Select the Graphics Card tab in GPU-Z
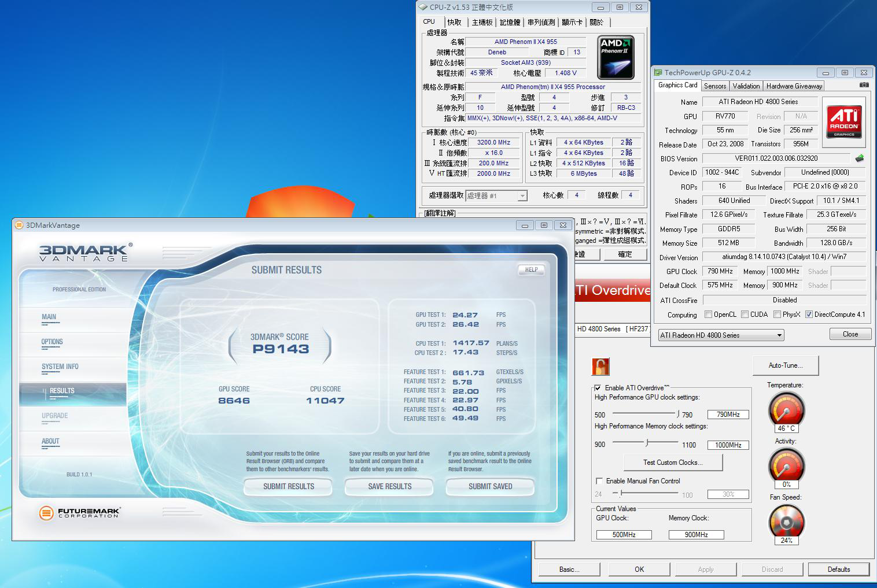 (678, 85)
